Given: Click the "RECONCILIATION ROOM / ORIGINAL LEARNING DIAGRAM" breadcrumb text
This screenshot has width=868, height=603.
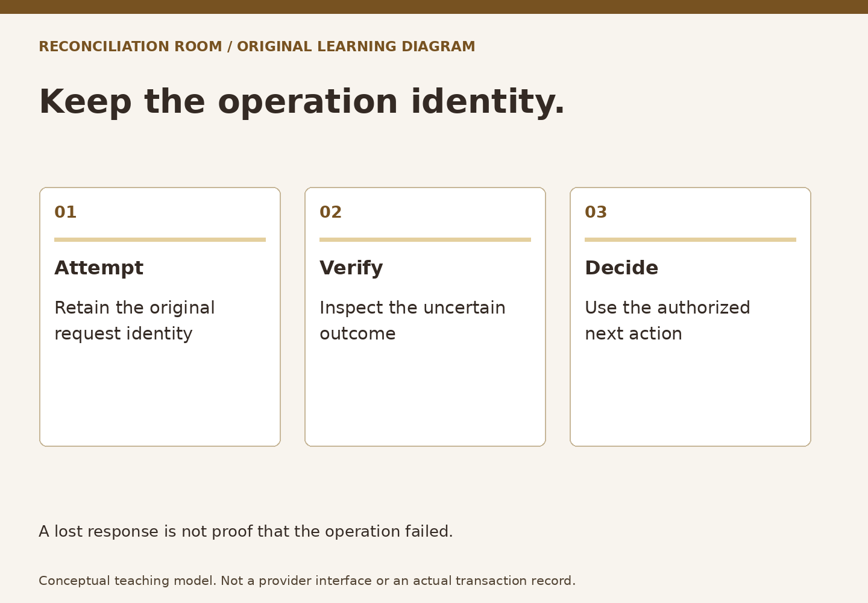Looking at the screenshot, I should pos(257,47).
